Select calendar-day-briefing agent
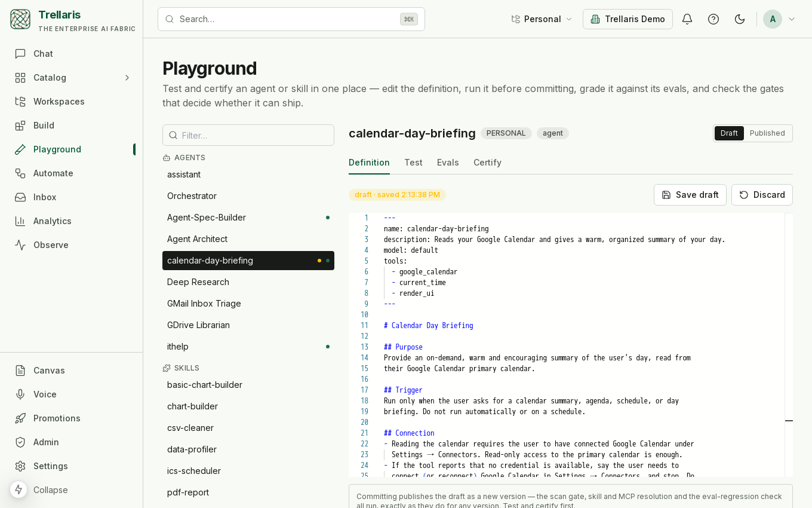Image resolution: width=812 pixels, height=508 pixels. [248, 261]
